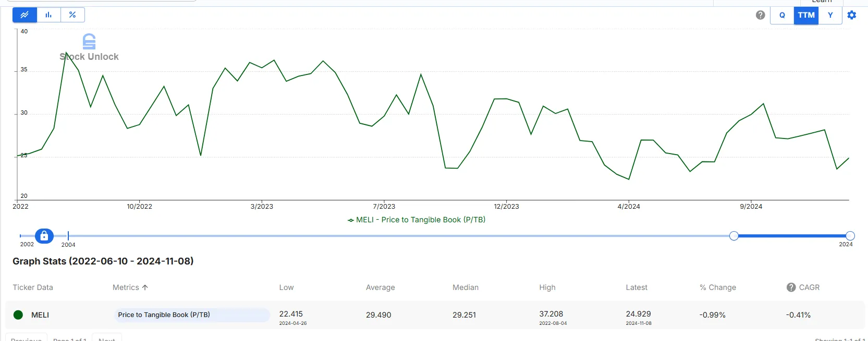Select the Q quarterly period
Screen dimensions: 868x341
pyautogui.click(x=782, y=15)
